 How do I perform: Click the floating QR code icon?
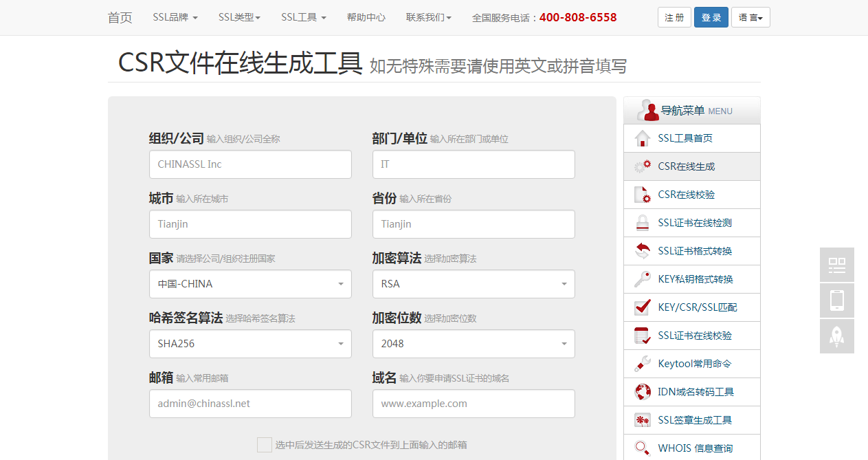click(837, 265)
